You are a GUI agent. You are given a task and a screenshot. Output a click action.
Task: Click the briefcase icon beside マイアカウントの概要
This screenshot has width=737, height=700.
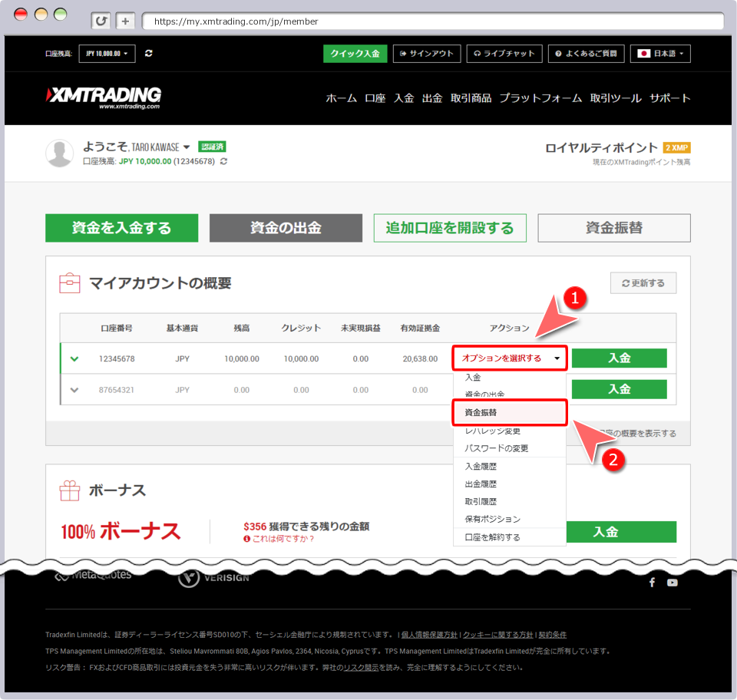70,282
